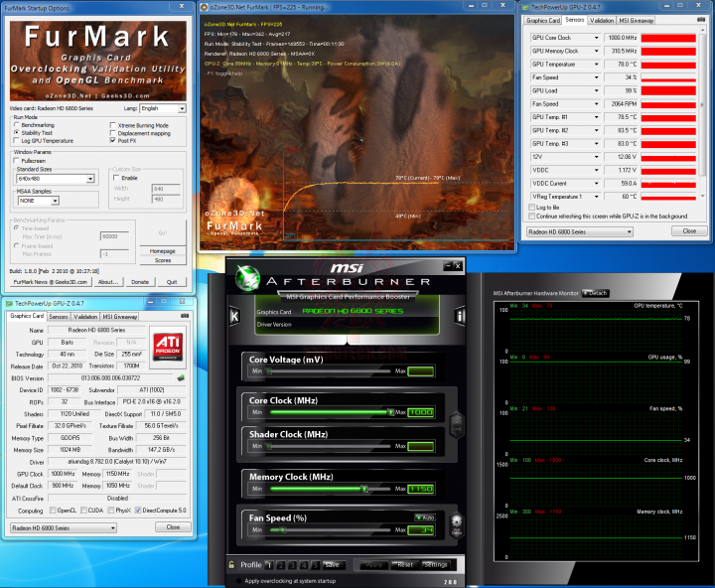Click the FurMark Quit button
The image size is (715, 588).
pos(172,282)
